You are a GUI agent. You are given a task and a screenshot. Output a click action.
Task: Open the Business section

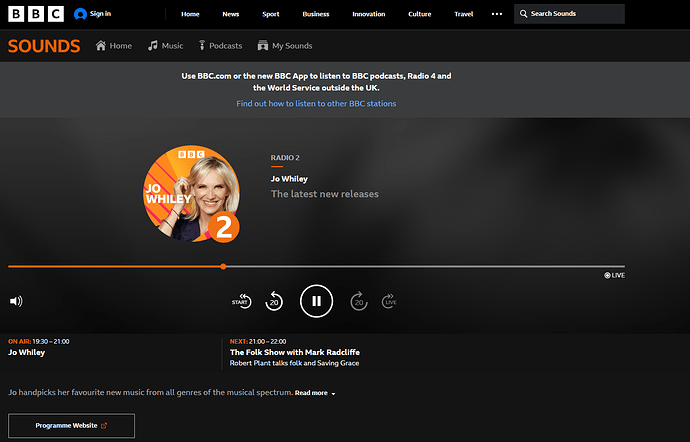click(316, 14)
